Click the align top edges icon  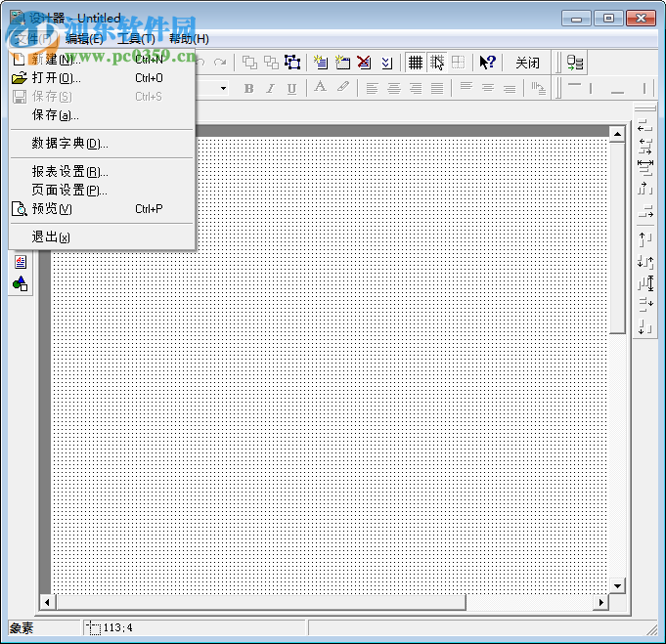coord(645,239)
